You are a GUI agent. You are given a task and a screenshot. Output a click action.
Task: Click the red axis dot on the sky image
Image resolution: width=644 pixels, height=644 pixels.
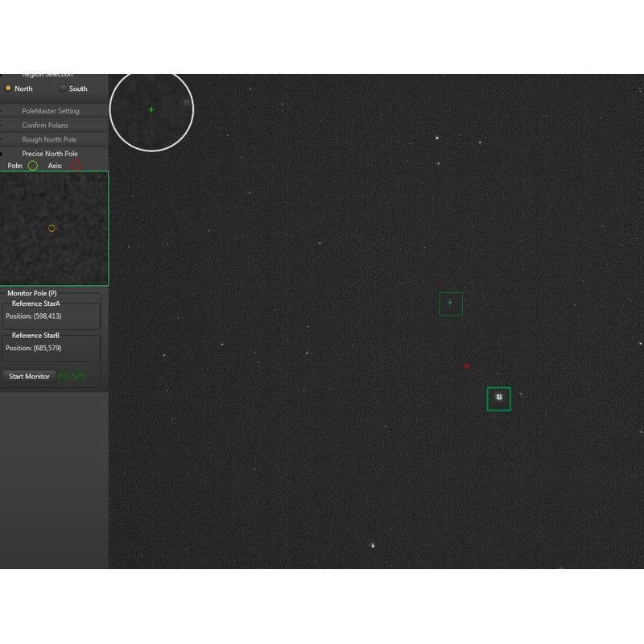coord(466,365)
